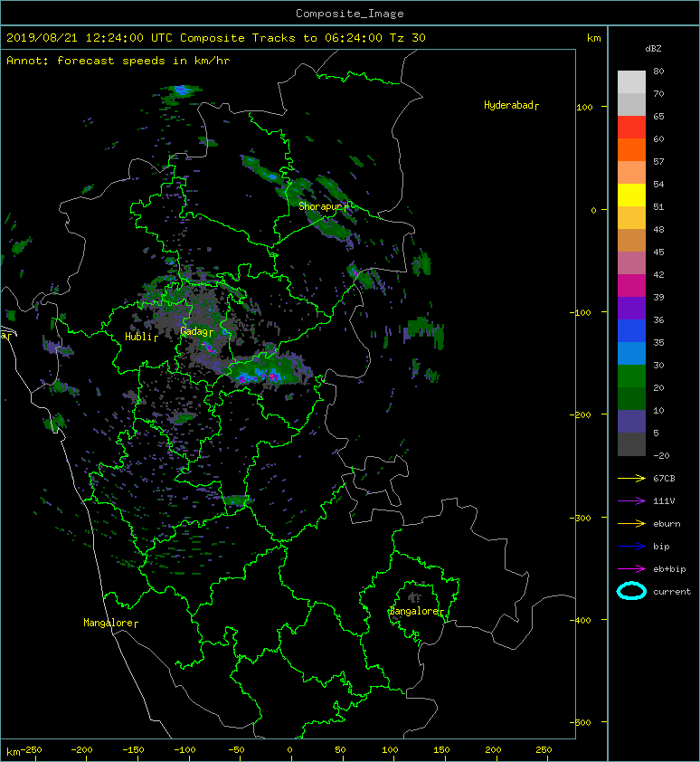The width and height of the screenshot is (700, 762).
Task: Click the -400 tick on vertical axis
Action: (581, 621)
